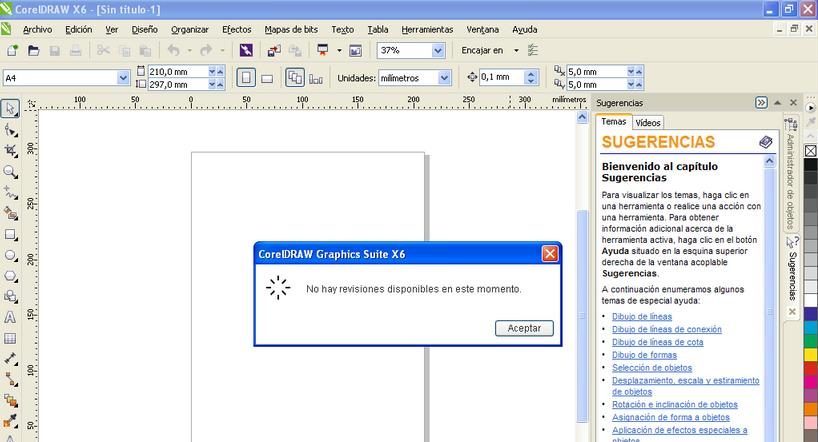Click the Temas tab in Sugerencias
Screen dimensions: 818x442
tap(614, 122)
